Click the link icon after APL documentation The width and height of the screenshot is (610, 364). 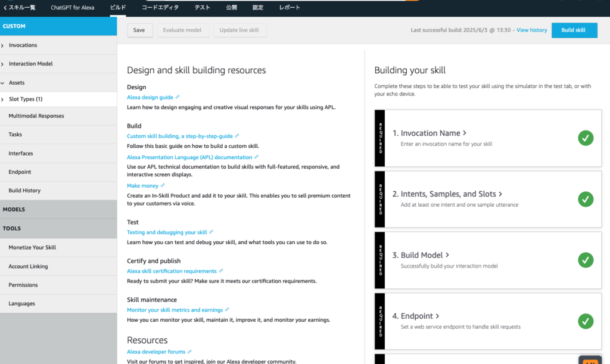tap(256, 157)
